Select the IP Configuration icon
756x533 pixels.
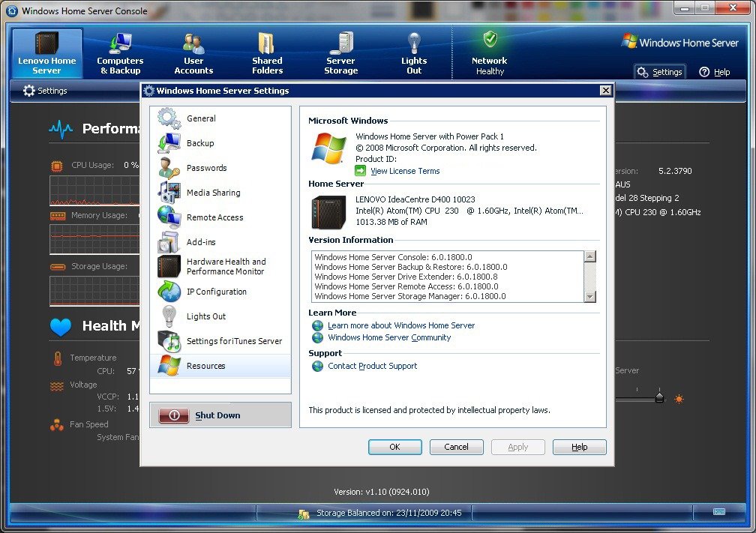pyautogui.click(x=169, y=291)
